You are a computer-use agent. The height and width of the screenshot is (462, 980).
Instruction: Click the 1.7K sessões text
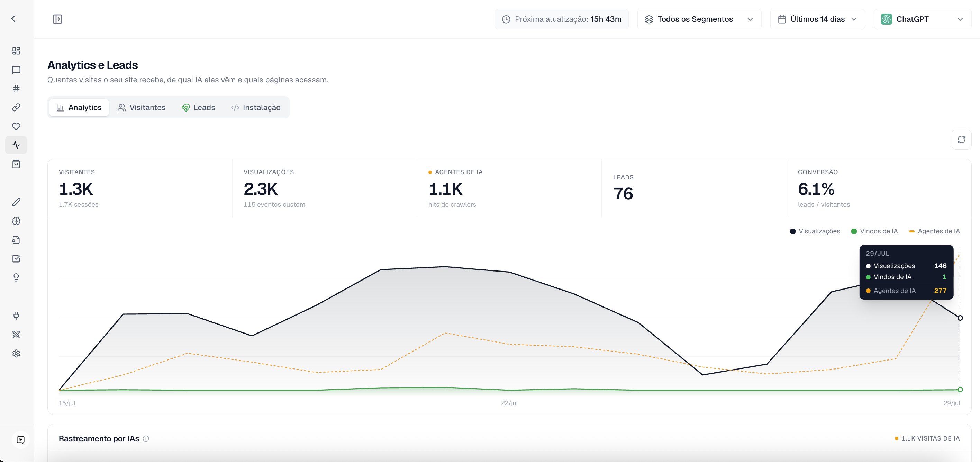tap(78, 205)
